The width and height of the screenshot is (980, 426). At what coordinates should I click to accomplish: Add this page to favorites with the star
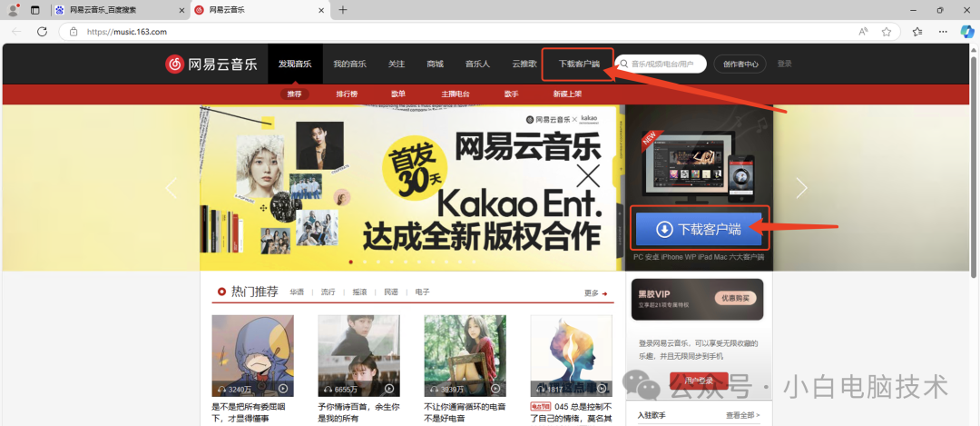coord(886,31)
